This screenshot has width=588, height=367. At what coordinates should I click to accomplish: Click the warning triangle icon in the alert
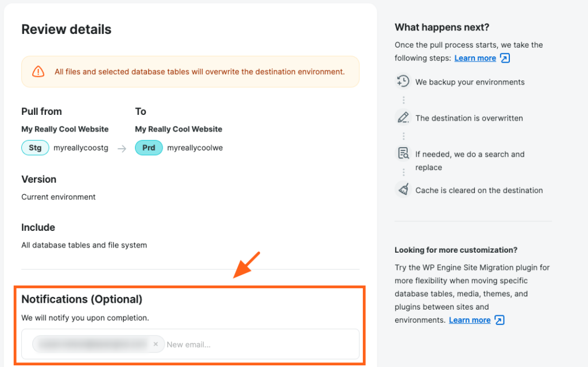point(38,72)
